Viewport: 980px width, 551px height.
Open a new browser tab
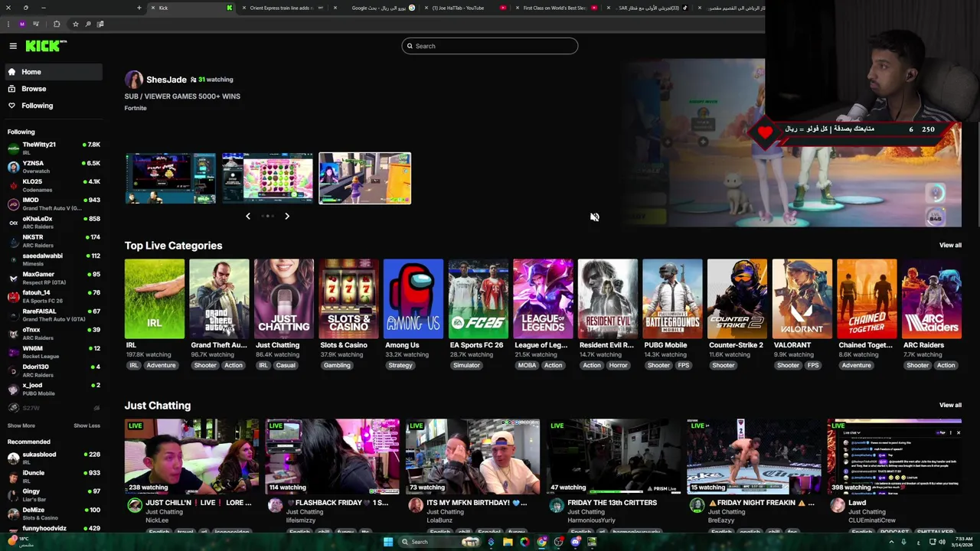coord(139,8)
